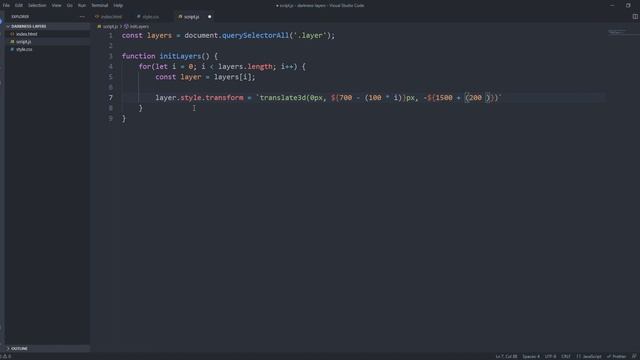This screenshot has height=360, width=640.
Task: Expand the OUTLINE section
Action: [x=47, y=348]
